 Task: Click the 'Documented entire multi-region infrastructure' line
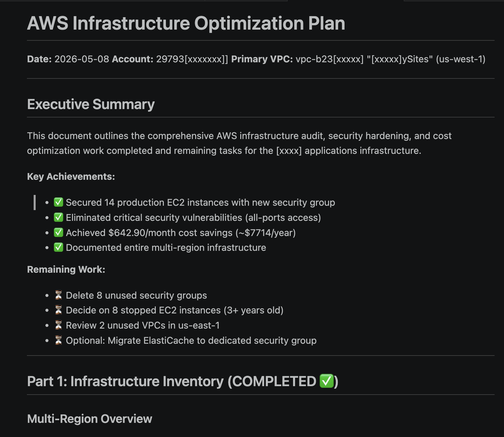coord(166,247)
